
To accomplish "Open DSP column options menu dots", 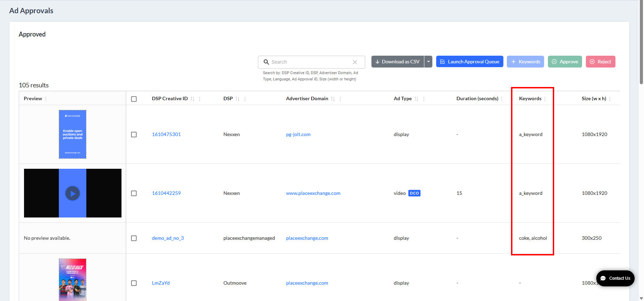I will pyautogui.click(x=245, y=99).
